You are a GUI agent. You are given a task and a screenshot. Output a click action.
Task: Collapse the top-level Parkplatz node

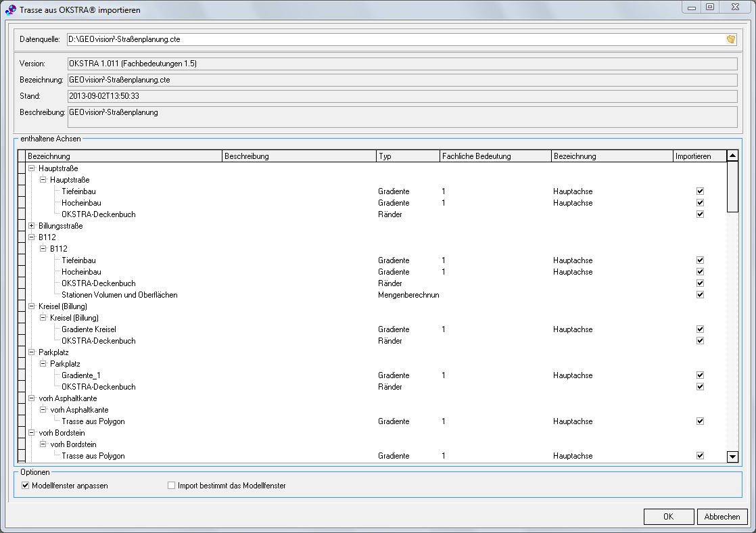32,352
